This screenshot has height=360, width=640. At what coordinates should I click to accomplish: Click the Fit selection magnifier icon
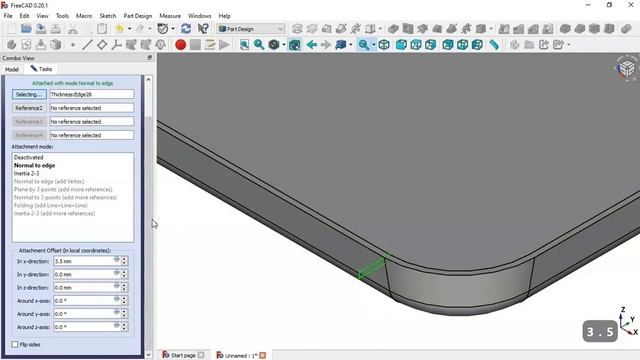(x=259, y=44)
